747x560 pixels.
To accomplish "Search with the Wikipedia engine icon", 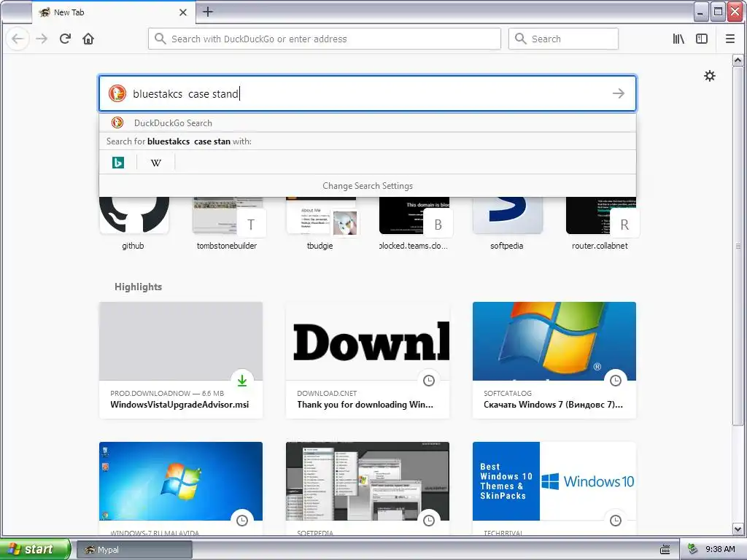I will coord(156,163).
